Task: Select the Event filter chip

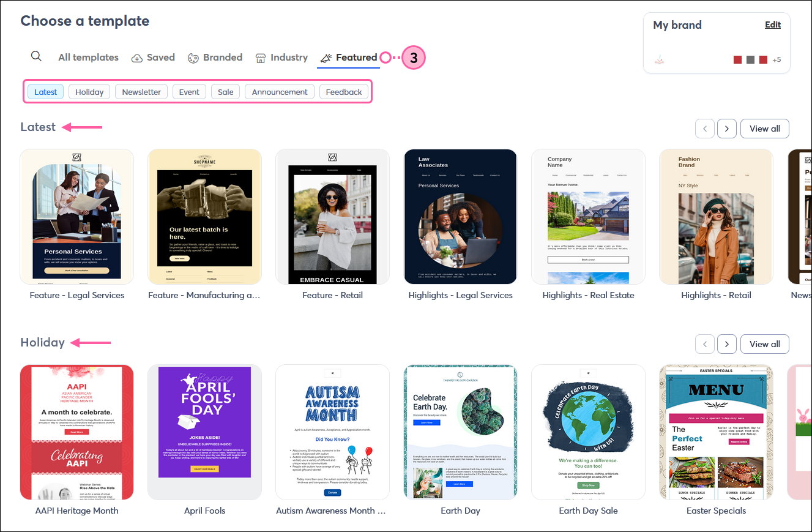Action: coord(189,92)
